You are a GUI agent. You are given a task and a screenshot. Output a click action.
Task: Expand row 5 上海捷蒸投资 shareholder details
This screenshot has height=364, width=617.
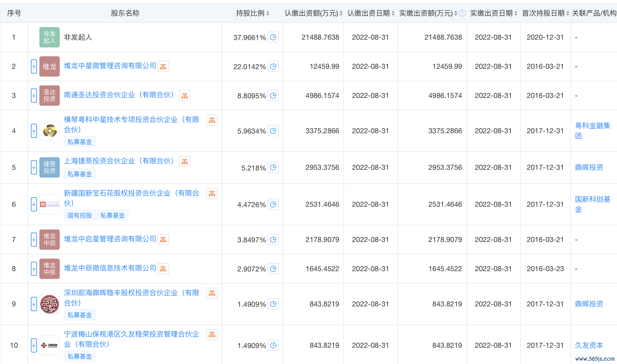point(34,167)
